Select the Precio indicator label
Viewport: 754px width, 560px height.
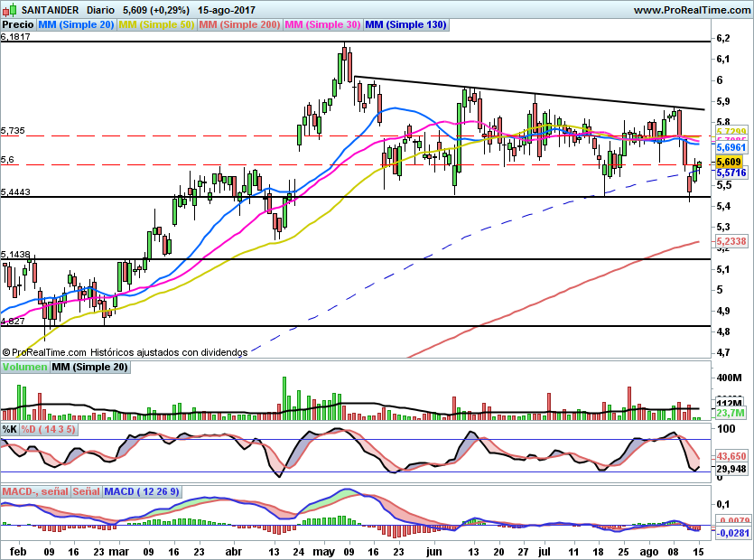[18, 25]
